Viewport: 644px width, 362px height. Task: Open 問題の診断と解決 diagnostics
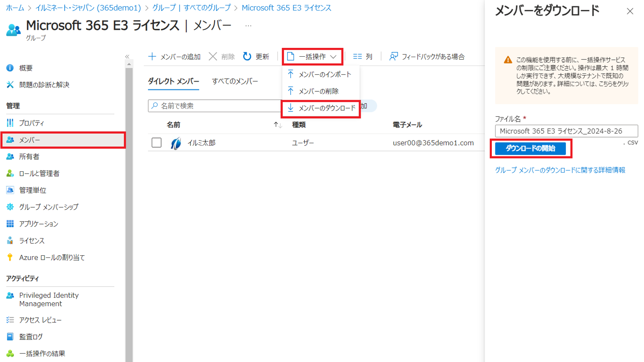44,85
